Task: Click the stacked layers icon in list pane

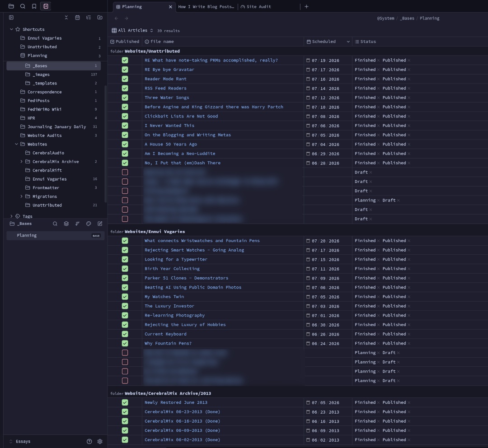Action: pos(66,224)
